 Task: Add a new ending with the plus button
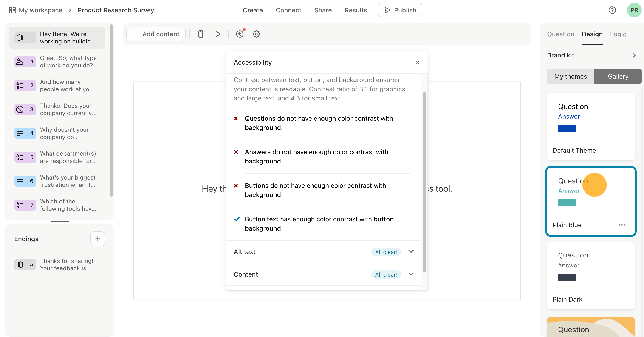(x=98, y=239)
